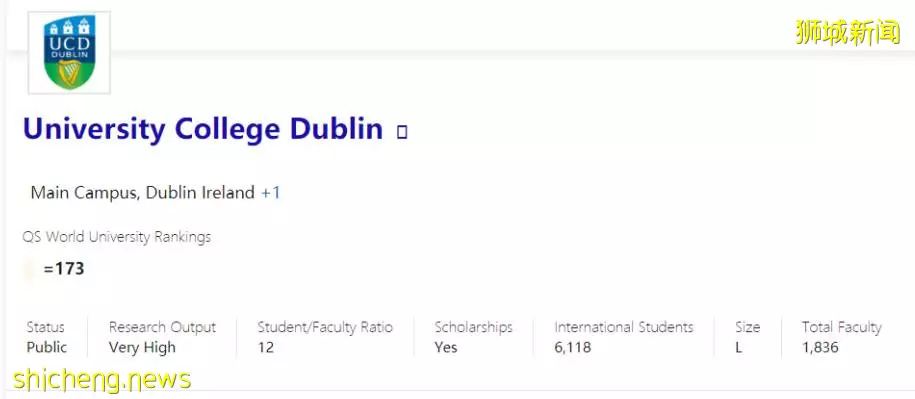The width and height of the screenshot is (915, 399).
Task: Open the shicheng.news watermark link
Action: (x=102, y=379)
